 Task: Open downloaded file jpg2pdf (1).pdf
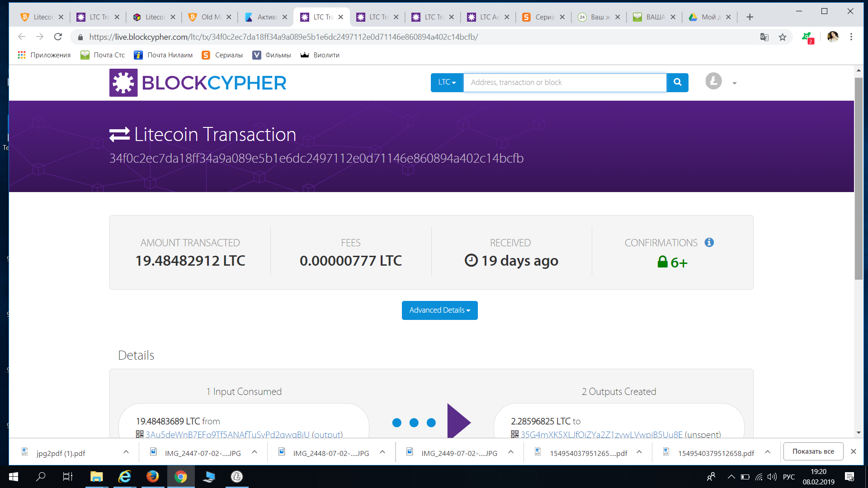click(x=61, y=453)
